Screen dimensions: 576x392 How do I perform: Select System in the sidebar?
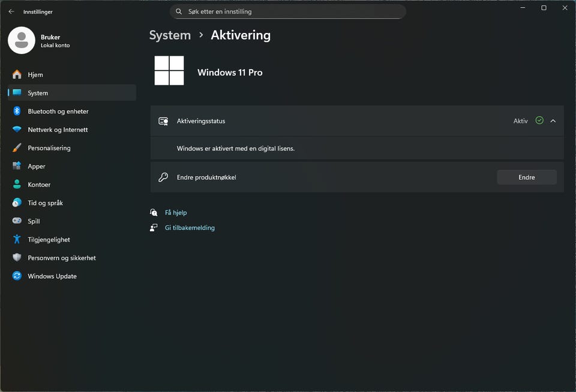(72, 93)
